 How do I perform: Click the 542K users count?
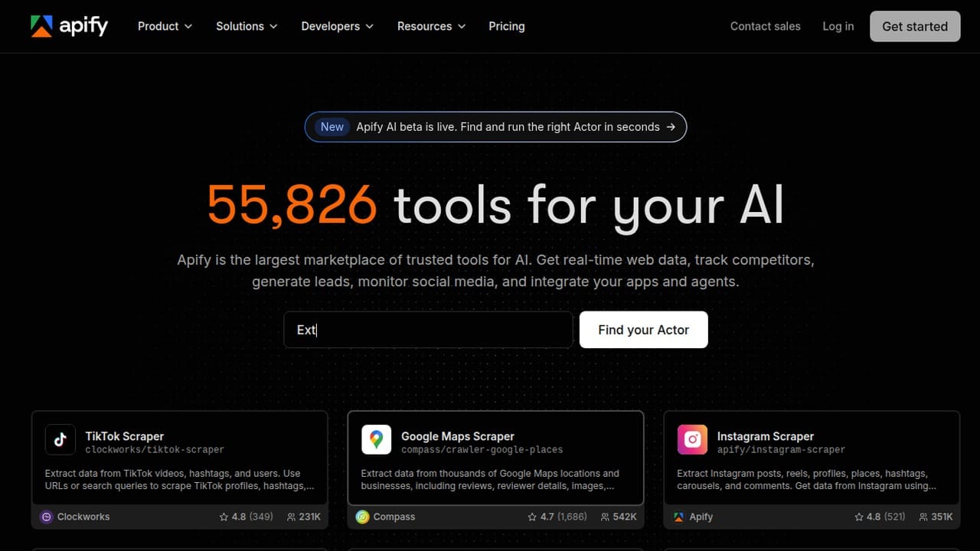coord(625,517)
